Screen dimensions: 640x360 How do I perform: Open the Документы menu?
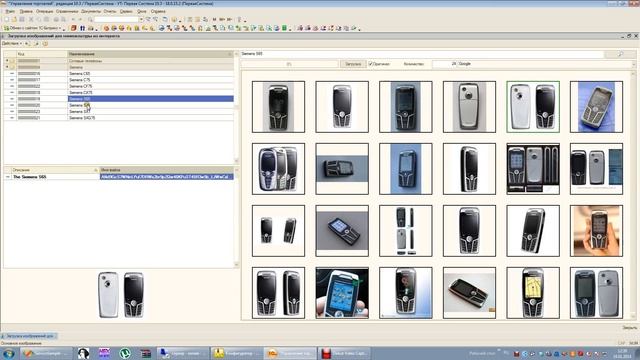[x=91, y=11]
